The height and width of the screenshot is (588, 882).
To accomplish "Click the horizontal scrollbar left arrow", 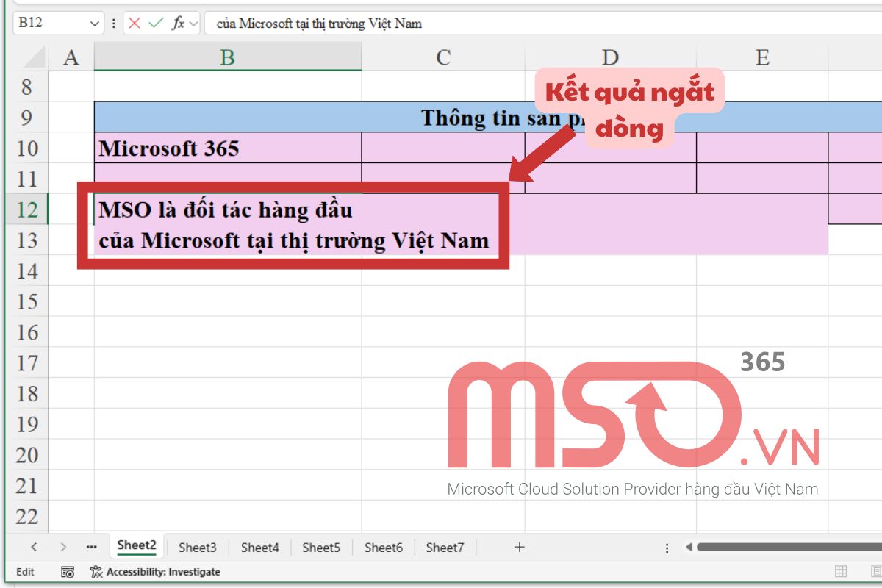I will pyautogui.click(x=689, y=547).
